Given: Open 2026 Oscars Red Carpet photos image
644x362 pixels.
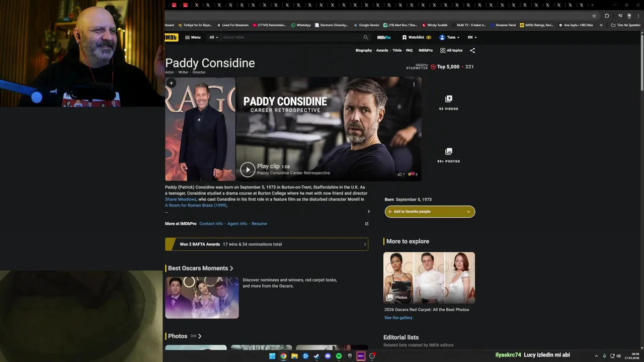Looking at the screenshot, I should (x=429, y=278).
